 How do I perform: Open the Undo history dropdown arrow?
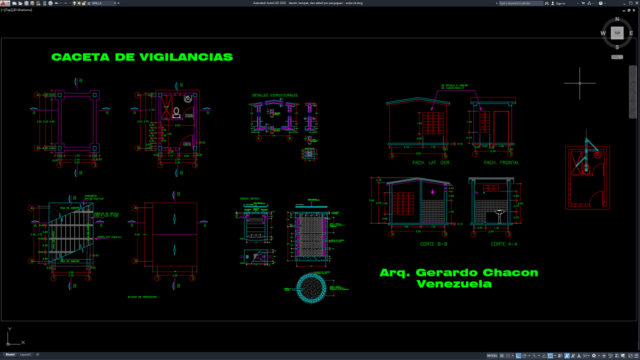point(61,3)
